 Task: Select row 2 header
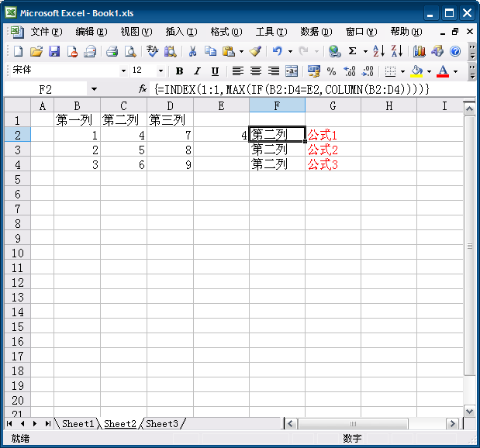pyautogui.click(x=18, y=135)
